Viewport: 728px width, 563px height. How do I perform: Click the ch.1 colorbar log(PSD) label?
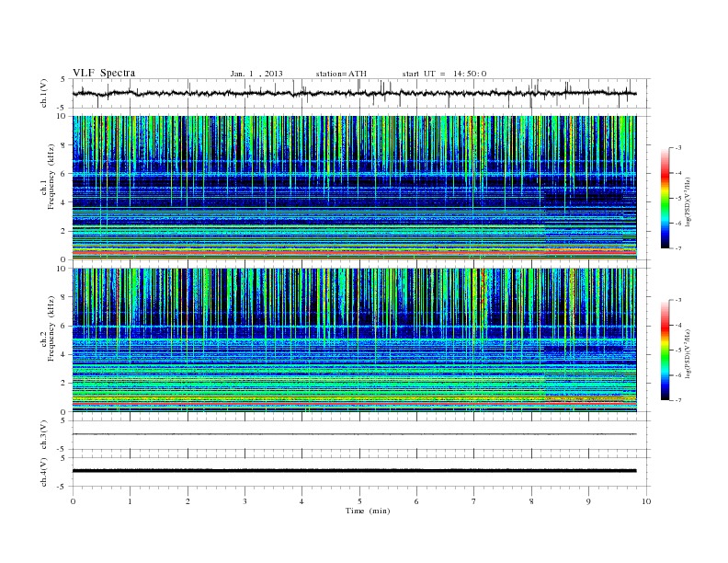click(x=688, y=202)
